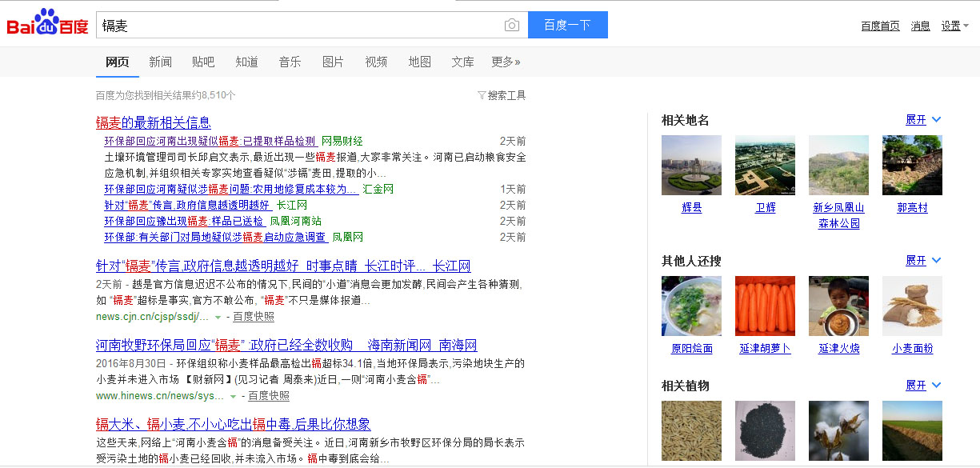Image resolution: width=980 pixels, height=468 pixels.
Task: Open the 小麦面粉 flour image
Action: coord(912,306)
